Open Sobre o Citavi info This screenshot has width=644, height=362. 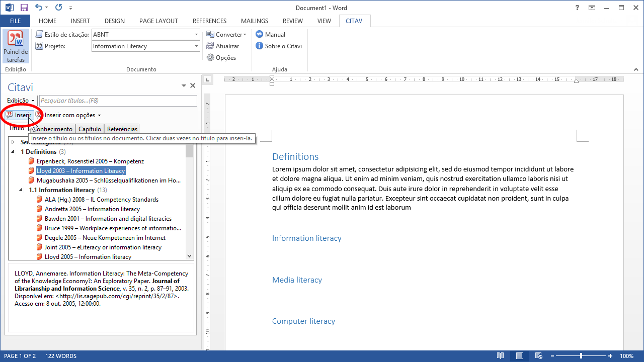point(279,46)
